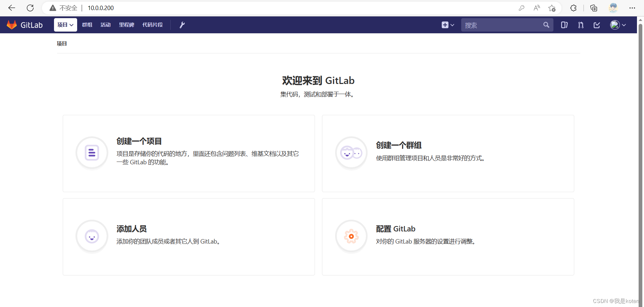Open the 配置 GitLab card
The image size is (644, 307).
point(448,237)
